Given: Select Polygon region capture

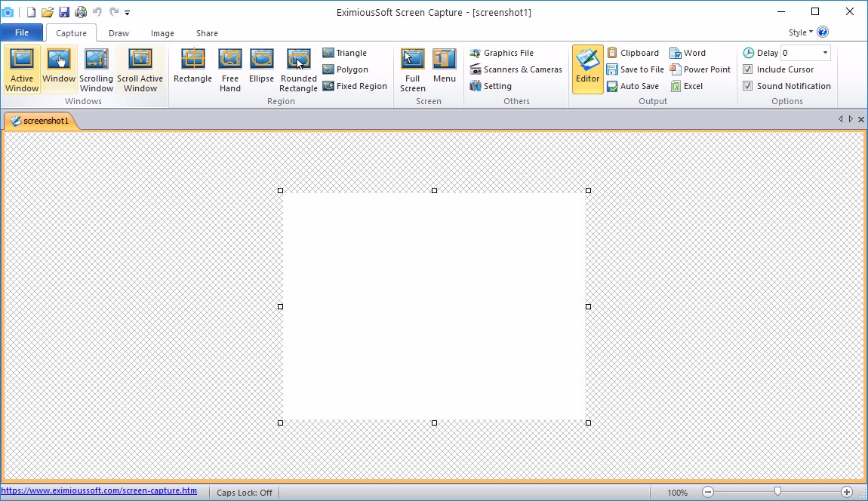Looking at the screenshot, I should [346, 69].
